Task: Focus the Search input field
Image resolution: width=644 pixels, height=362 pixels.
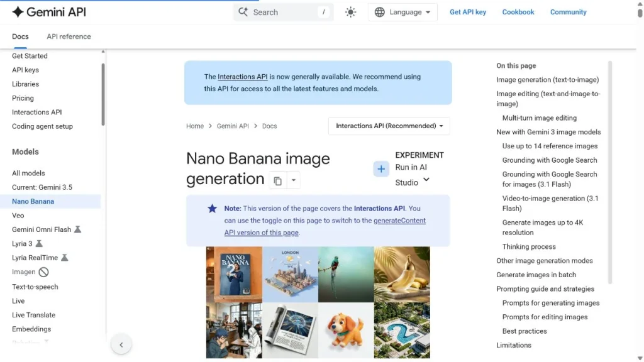Action: tap(284, 13)
